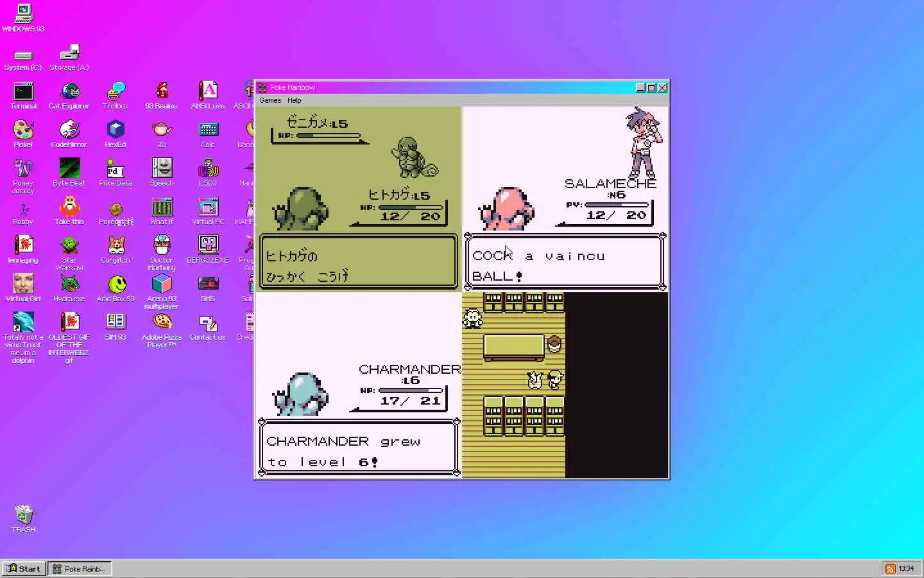Maximize the Poke Rainbow window
924x578 pixels.
point(651,87)
